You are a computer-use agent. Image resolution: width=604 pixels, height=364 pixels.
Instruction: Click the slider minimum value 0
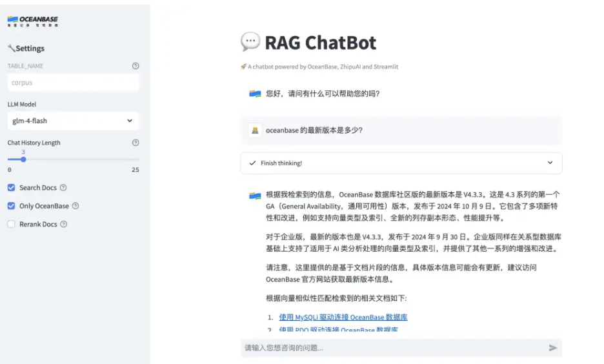click(9, 170)
